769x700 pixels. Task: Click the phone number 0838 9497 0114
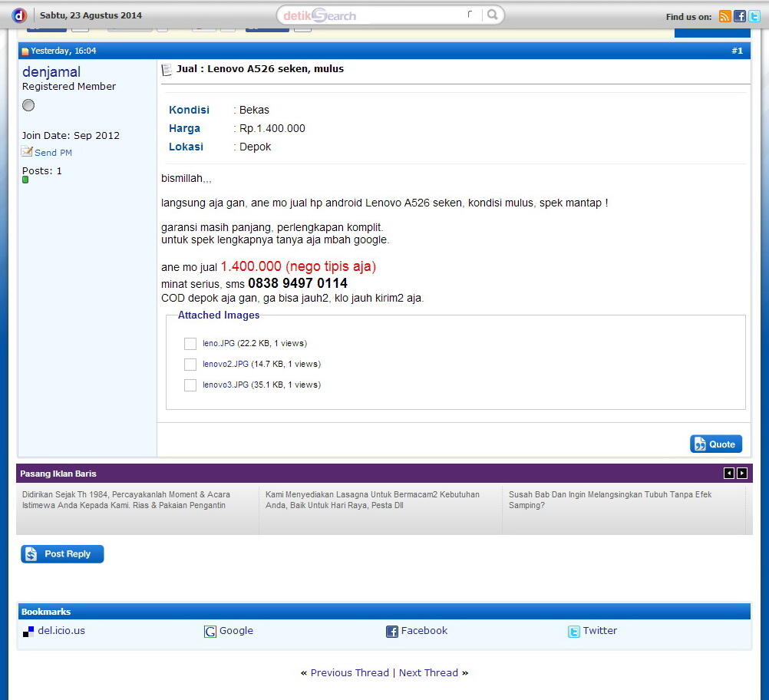[x=298, y=283]
